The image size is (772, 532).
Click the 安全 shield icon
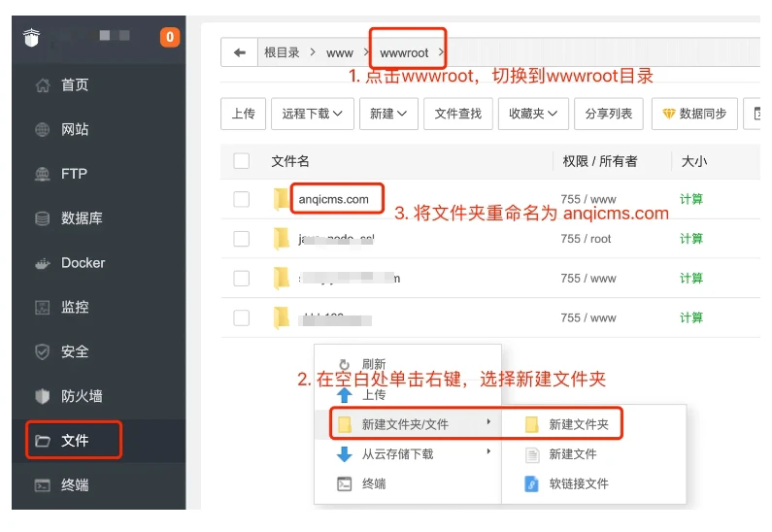[x=42, y=351]
